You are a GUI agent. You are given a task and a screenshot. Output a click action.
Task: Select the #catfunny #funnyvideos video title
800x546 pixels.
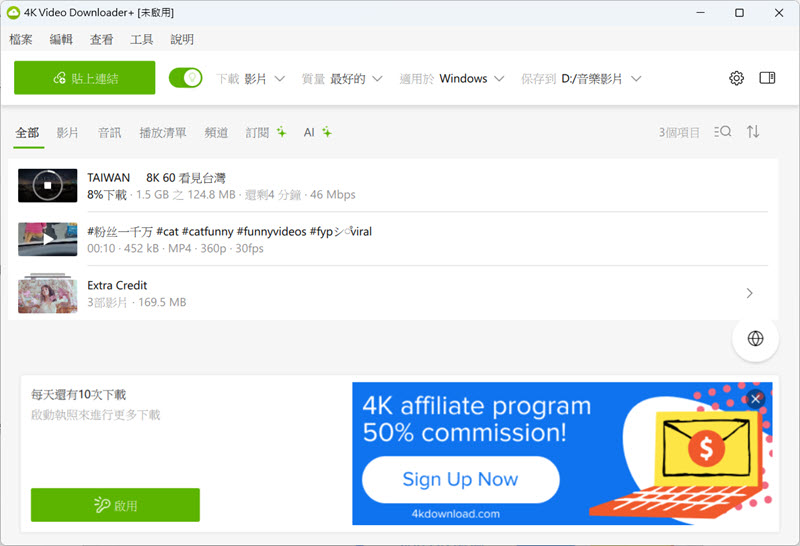pyautogui.click(x=230, y=232)
